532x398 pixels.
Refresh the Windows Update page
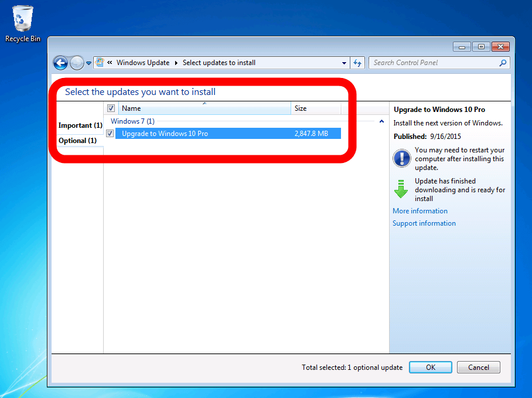(357, 63)
